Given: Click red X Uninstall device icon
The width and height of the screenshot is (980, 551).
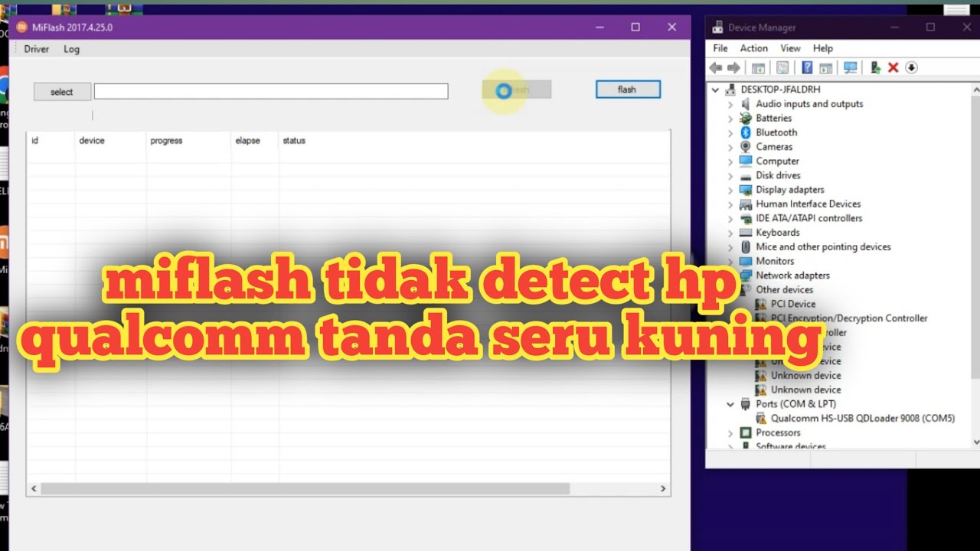Looking at the screenshot, I should (893, 67).
